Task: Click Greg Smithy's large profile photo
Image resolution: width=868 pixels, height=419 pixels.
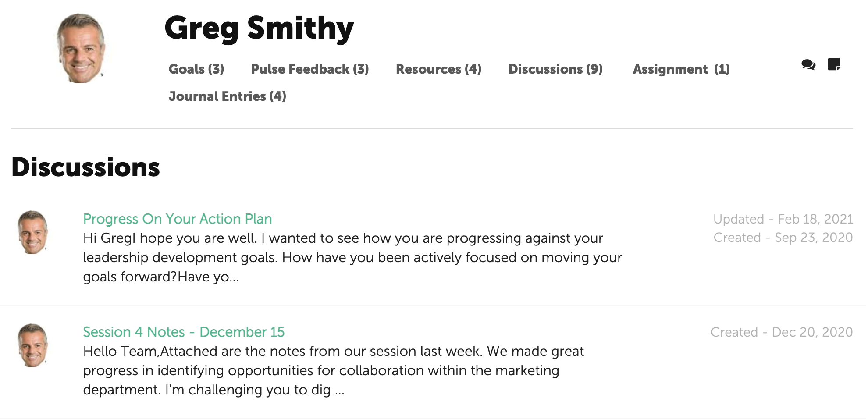Action: click(81, 48)
